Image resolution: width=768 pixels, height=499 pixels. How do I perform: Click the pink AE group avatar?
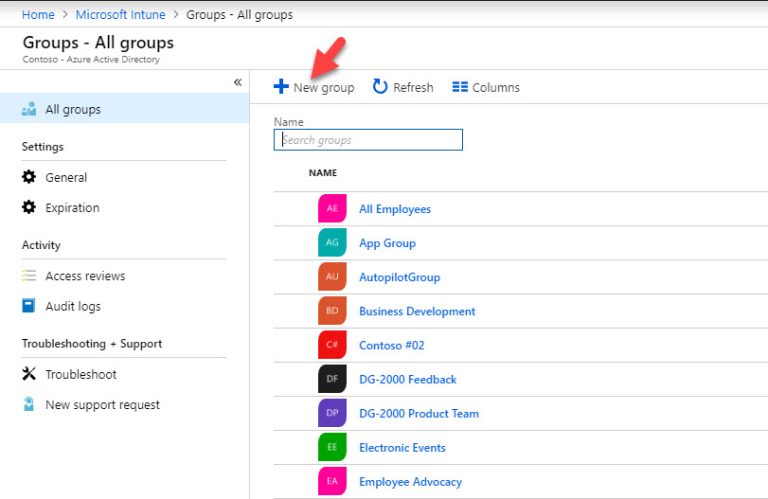(x=332, y=209)
